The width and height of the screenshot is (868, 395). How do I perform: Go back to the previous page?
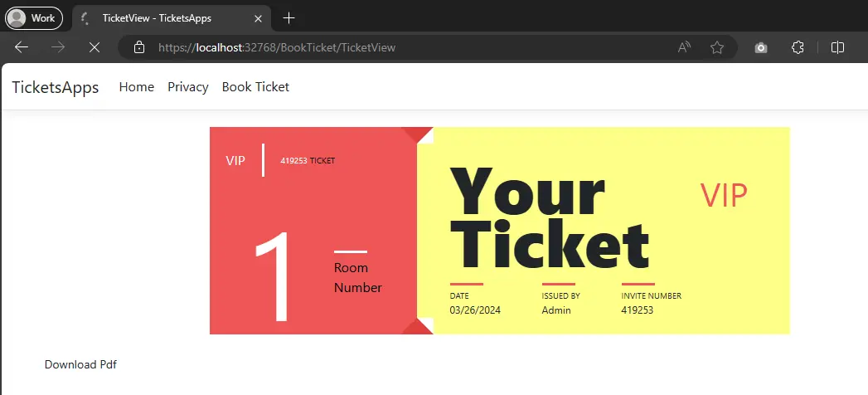coord(22,47)
